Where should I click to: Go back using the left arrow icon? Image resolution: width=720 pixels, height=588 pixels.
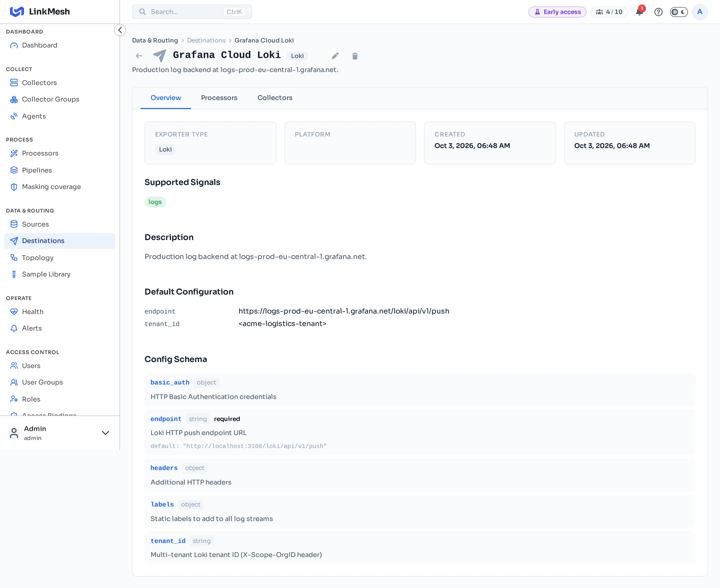coord(139,56)
